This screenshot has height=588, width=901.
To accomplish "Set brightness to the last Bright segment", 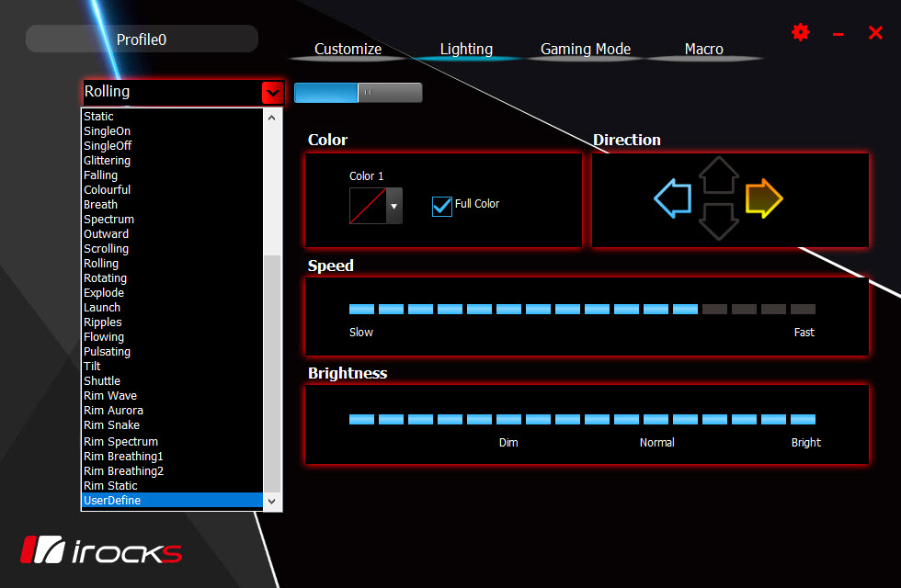I will [803, 419].
